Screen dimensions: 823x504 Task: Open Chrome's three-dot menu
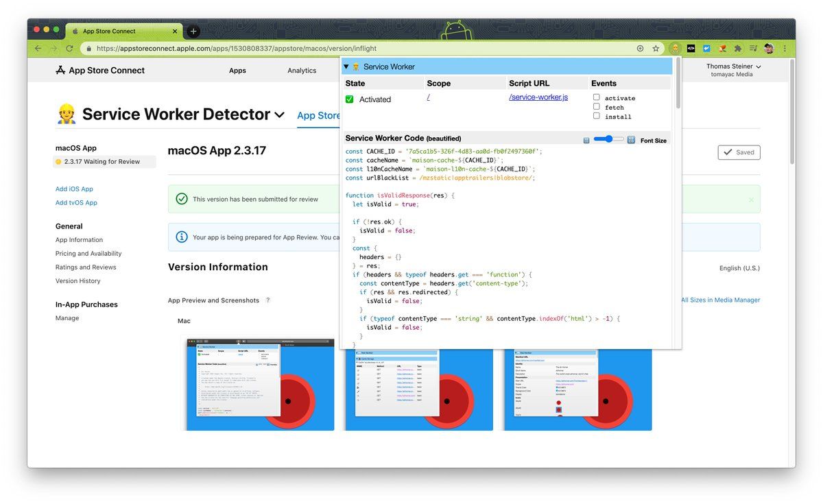tap(784, 48)
